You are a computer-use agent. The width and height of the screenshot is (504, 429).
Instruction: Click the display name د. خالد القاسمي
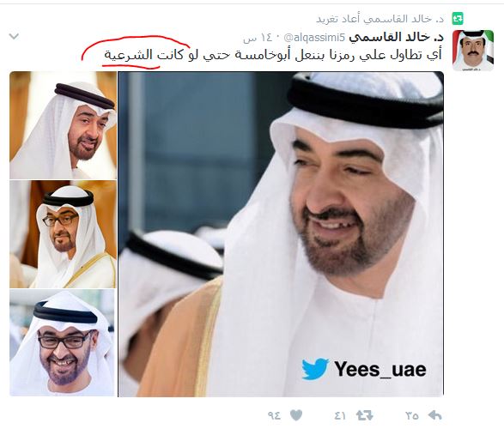pos(397,38)
